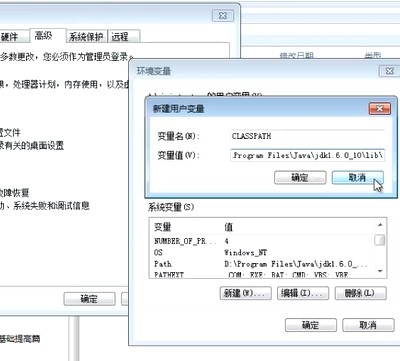Close the 新建用户变量 dialog
This screenshot has width=400, height=361.
(x=380, y=109)
